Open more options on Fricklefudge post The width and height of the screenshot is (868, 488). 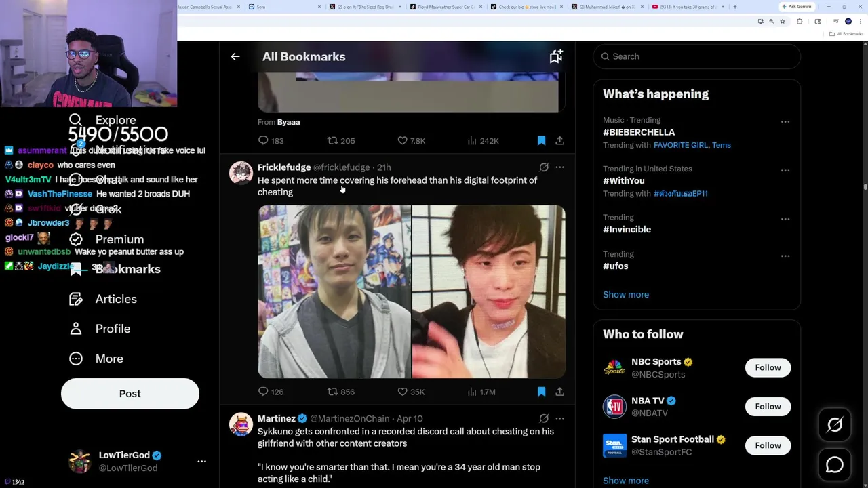pos(559,167)
